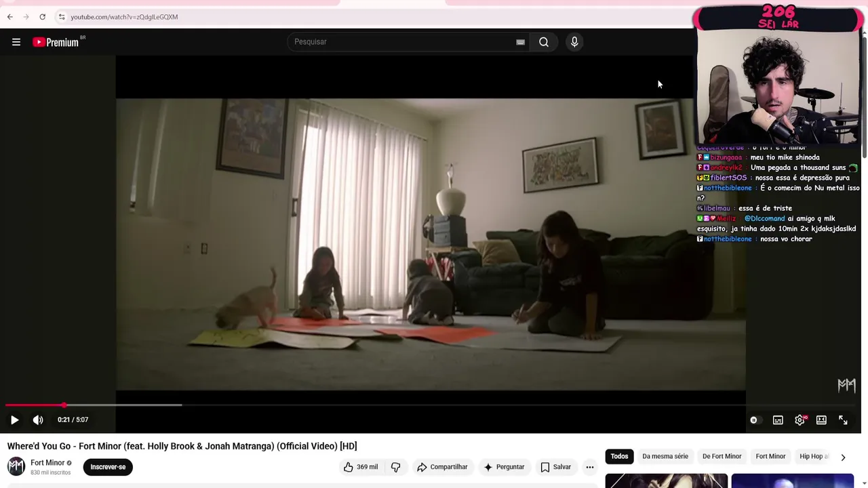Viewport: 868px width, 488px height.
Task: Enter full screen mode
Action: [x=843, y=420]
